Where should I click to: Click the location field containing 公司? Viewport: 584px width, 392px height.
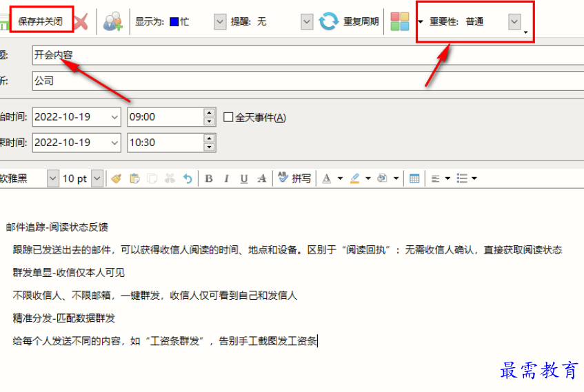click(308, 81)
